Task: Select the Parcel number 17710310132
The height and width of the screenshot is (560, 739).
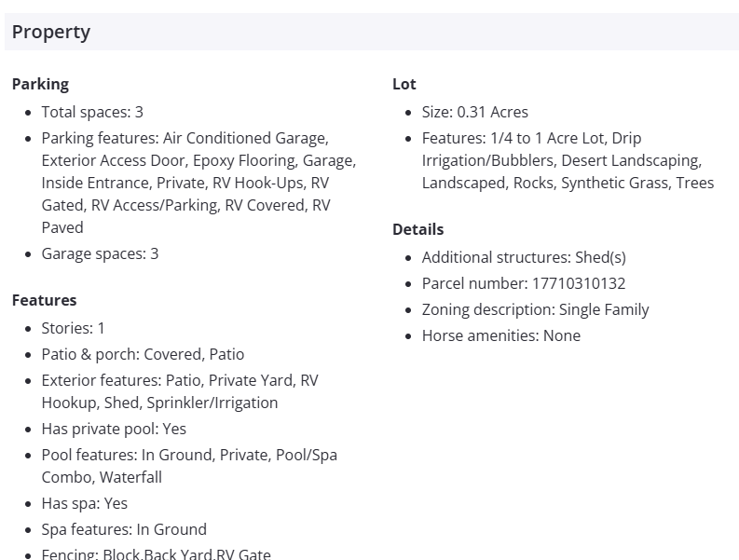Action: click(524, 283)
